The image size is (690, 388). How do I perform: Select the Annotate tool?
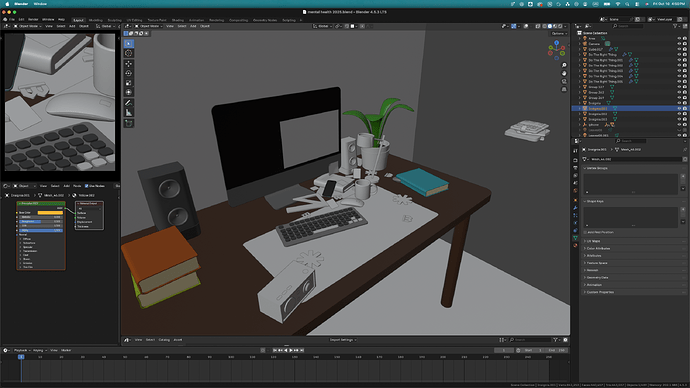[x=128, y=102]
